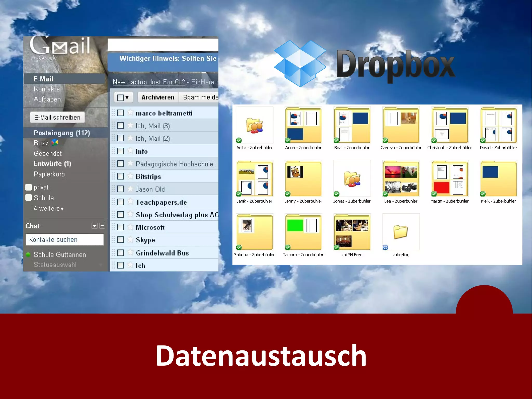Image resolution: width=532 pixels, height=399 pixels.
Task: Star the Teachpapers.de email
Action: click(130, 202)
